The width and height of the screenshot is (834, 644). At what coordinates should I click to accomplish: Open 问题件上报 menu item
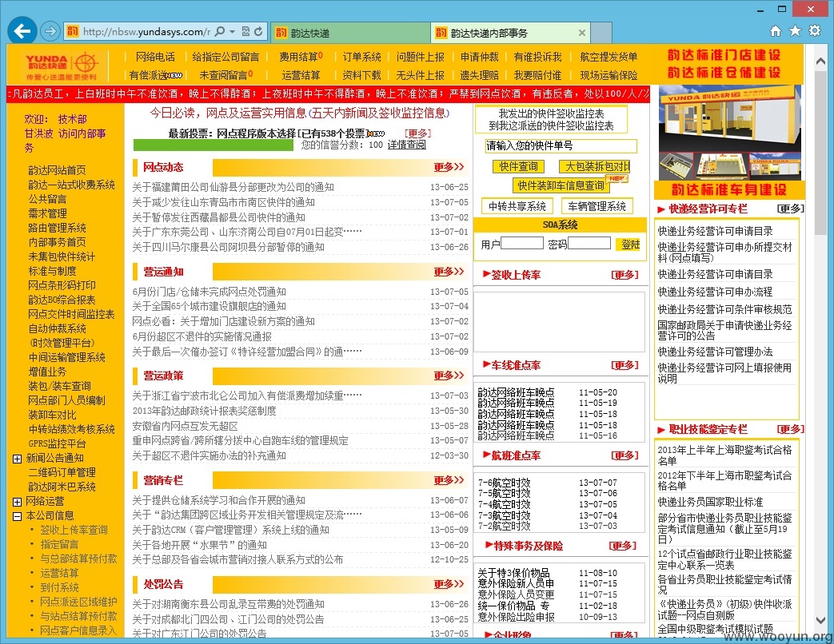pyautogui.click(x=420, y=57)
